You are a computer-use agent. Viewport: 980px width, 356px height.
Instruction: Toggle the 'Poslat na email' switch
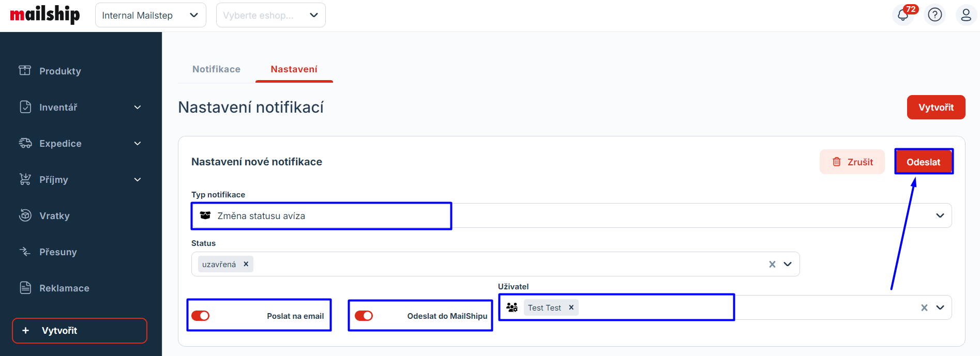click(x=201, y=316)
